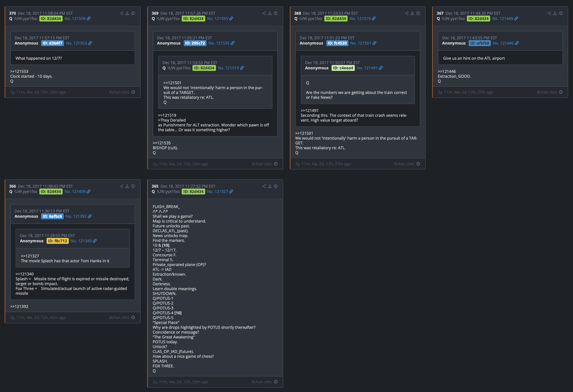Screen dimensions: 573x392
Task: Open post 366 via the arrow icon
Action: (133, 186)
